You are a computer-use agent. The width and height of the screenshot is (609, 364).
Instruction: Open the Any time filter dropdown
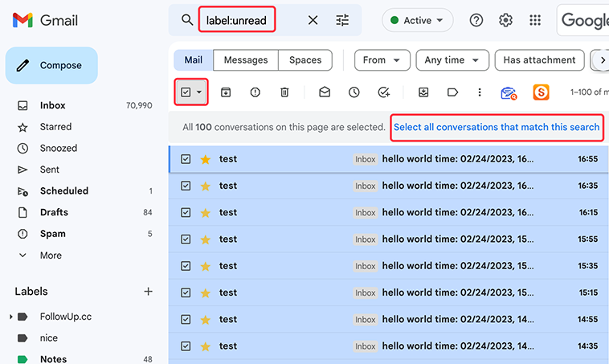(452, 59)
